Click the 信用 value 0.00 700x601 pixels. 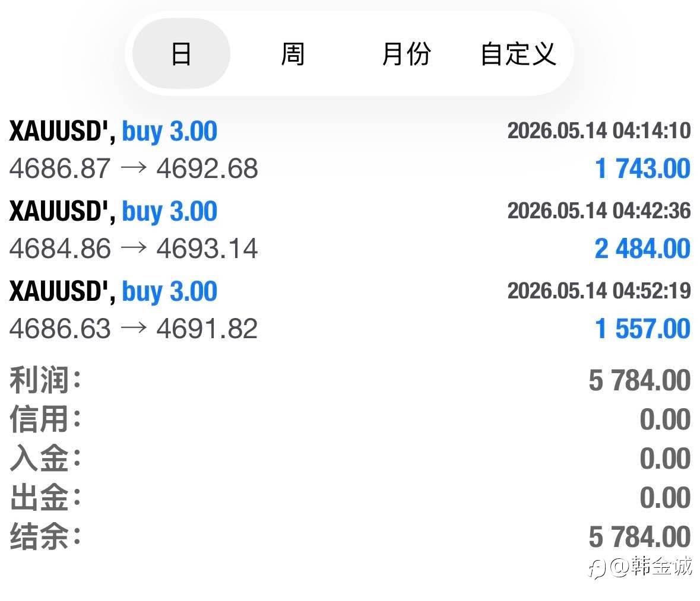pyautogui.click(x=665, y=420)
